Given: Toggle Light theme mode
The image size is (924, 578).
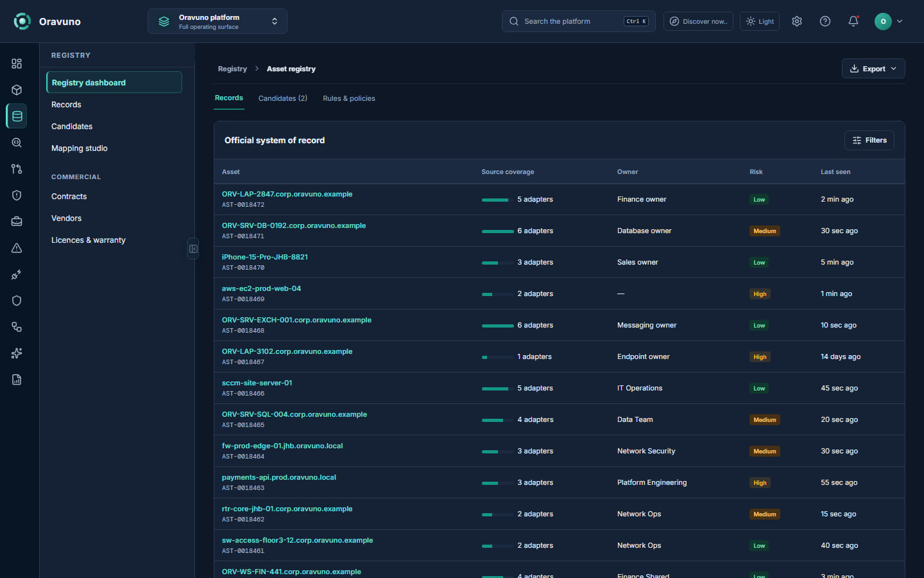Looking at the screenshot, I should tap(760, 21).
